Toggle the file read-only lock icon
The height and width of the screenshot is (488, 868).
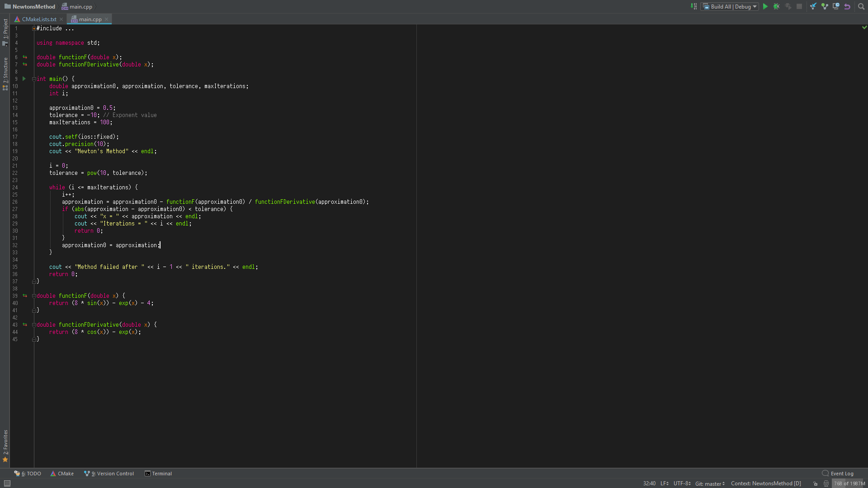point(816,483)
